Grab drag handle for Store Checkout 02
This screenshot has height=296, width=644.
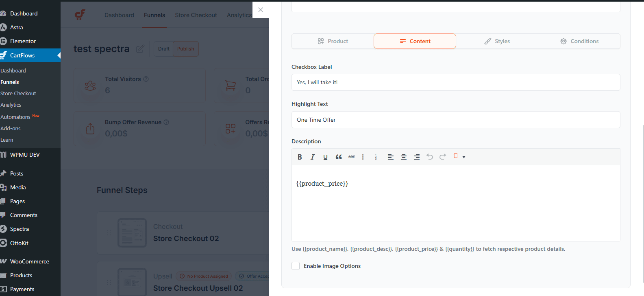coord(109,233)
